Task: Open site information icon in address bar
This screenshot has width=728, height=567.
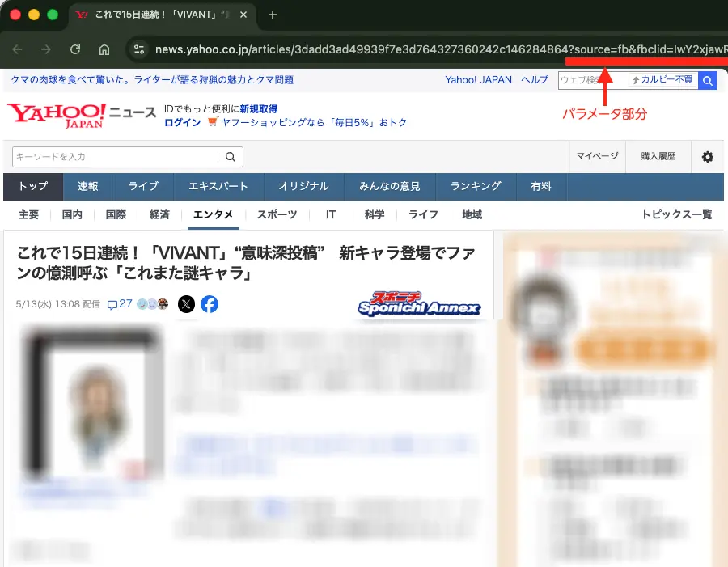Action: coord(139,49)
